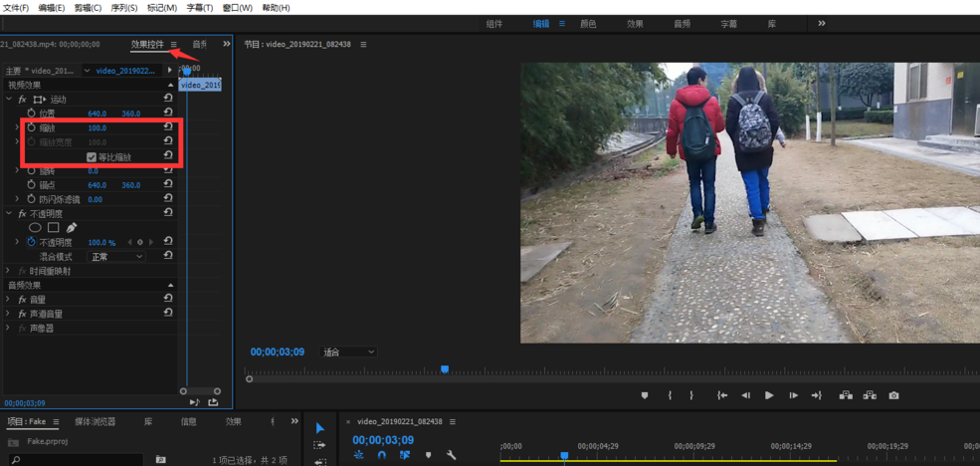
Task: Open the 文件(F) menu
Action: click(x=16, y=8)
